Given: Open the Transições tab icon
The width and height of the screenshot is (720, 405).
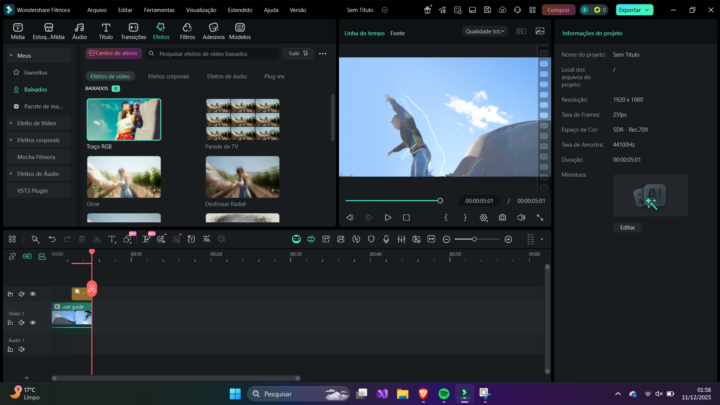Looking at the screenshot, I should tap(133, 27).
